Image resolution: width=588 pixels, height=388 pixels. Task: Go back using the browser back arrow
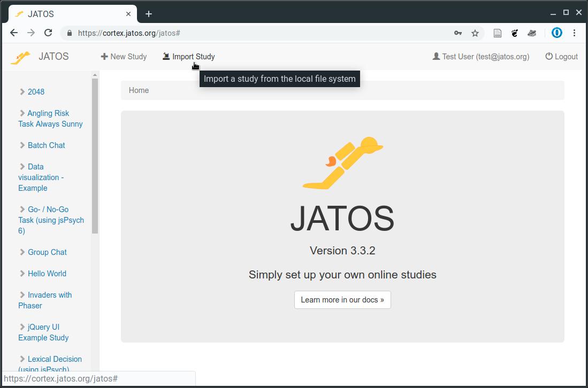pos(14,33)
